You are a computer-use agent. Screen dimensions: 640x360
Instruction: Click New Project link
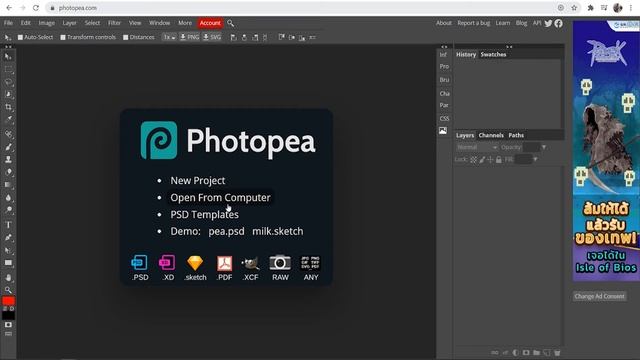click(x=198, y=180)
